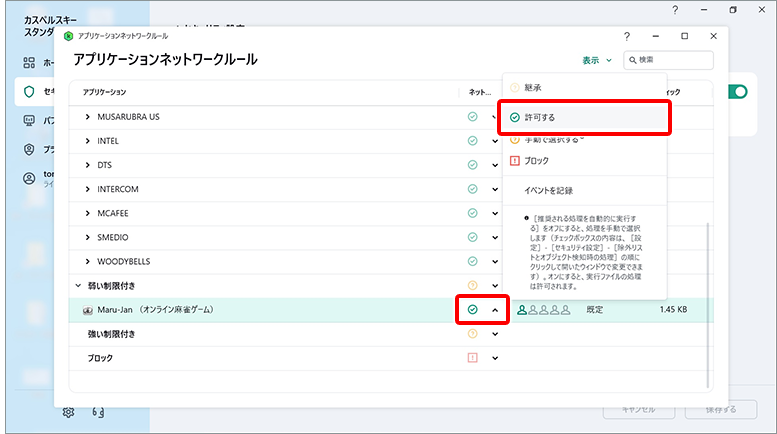Click allow status icon in INTEL row
777x434 pixels.
[x=473, y=141]
